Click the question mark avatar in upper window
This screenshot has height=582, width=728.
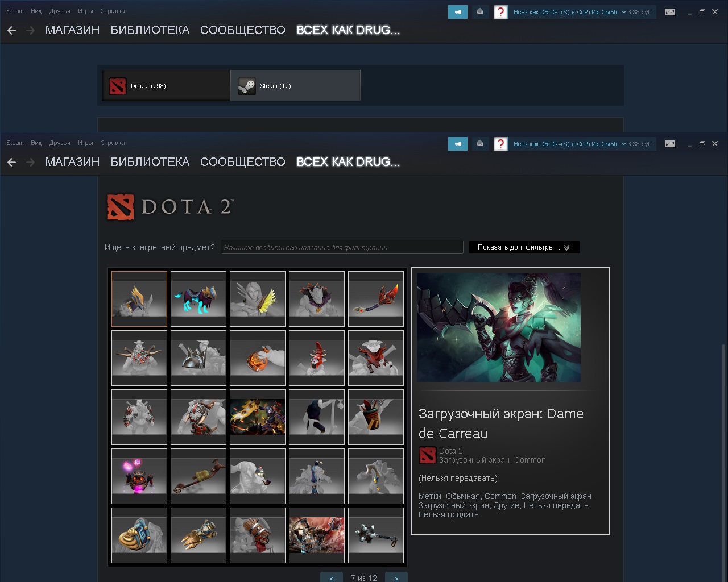[500, 12]
